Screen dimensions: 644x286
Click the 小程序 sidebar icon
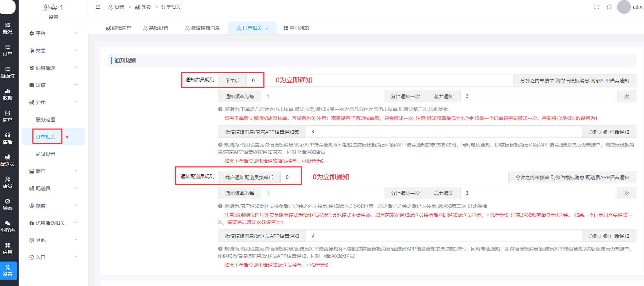(8, 226)
